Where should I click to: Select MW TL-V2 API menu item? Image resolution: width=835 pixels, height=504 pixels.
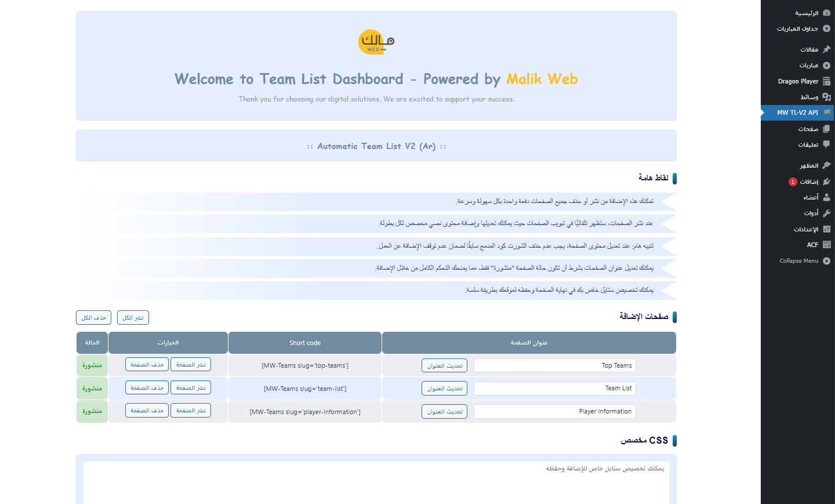click(x=797, y=113)
